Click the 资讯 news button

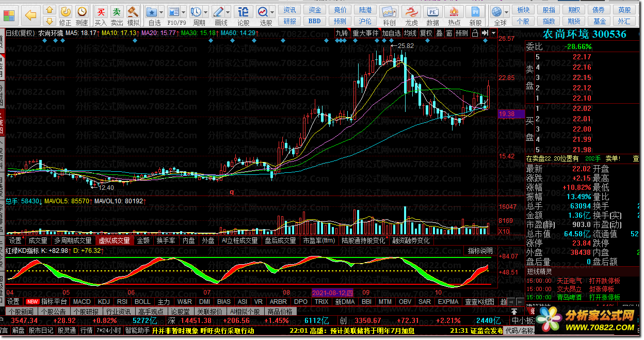289,10
